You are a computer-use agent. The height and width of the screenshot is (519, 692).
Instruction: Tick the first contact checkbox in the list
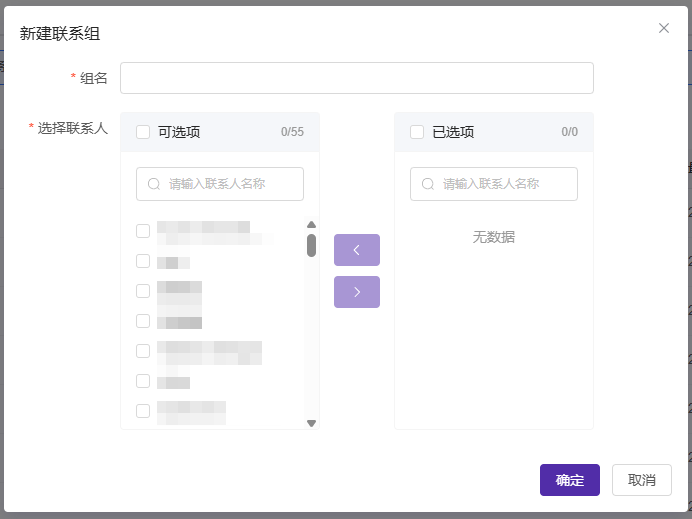143,231
